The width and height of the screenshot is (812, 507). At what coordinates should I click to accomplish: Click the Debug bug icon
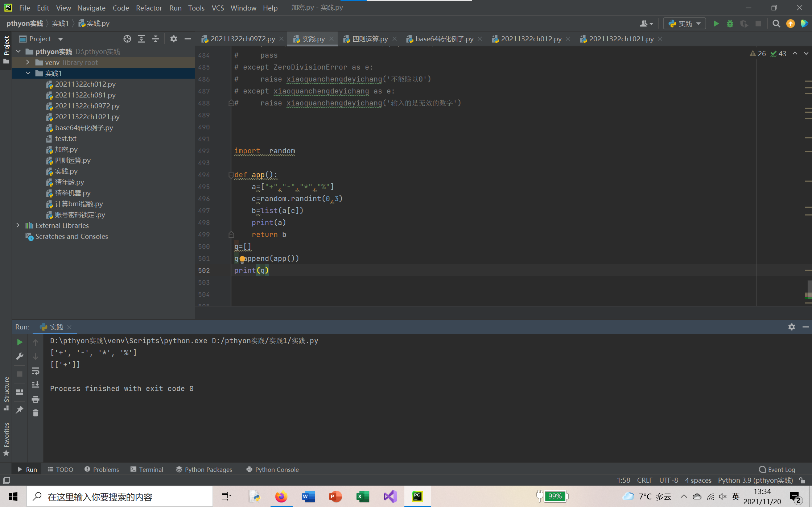pyautogui.click(x=730, y=24)
